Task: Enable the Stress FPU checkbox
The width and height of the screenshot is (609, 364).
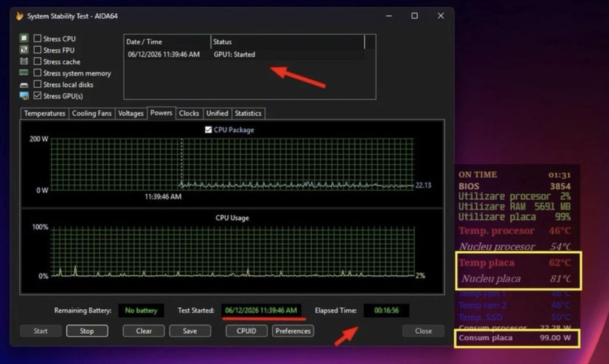Action: click(x=37, y=50)
